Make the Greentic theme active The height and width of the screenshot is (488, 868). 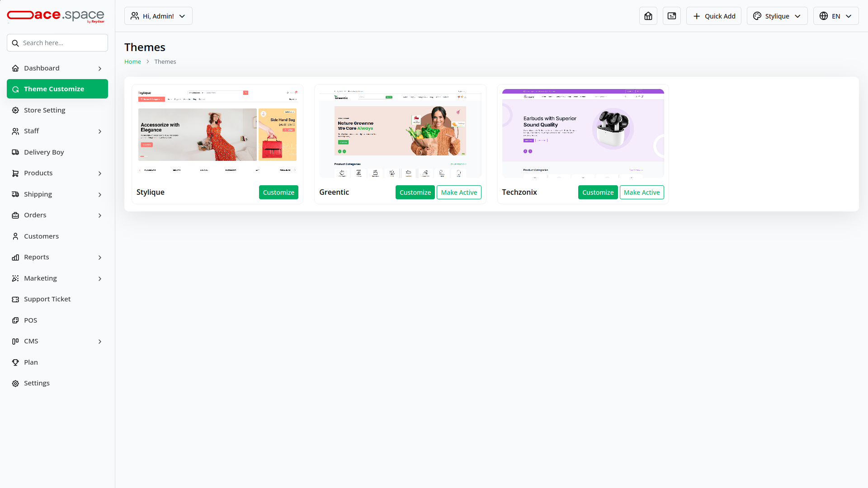[x=459, y=192]
